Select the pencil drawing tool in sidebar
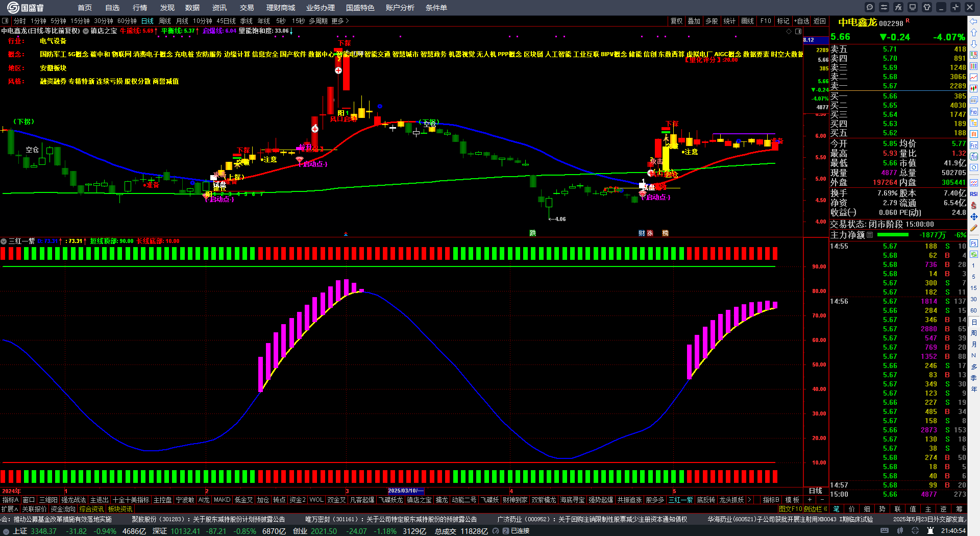This screenshot has height=536, width=980. 974,228
